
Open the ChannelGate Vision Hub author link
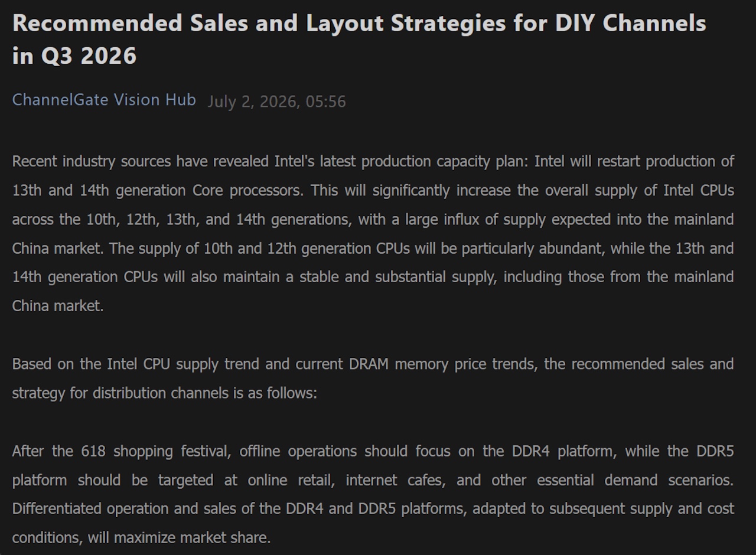tap(104, 100)
